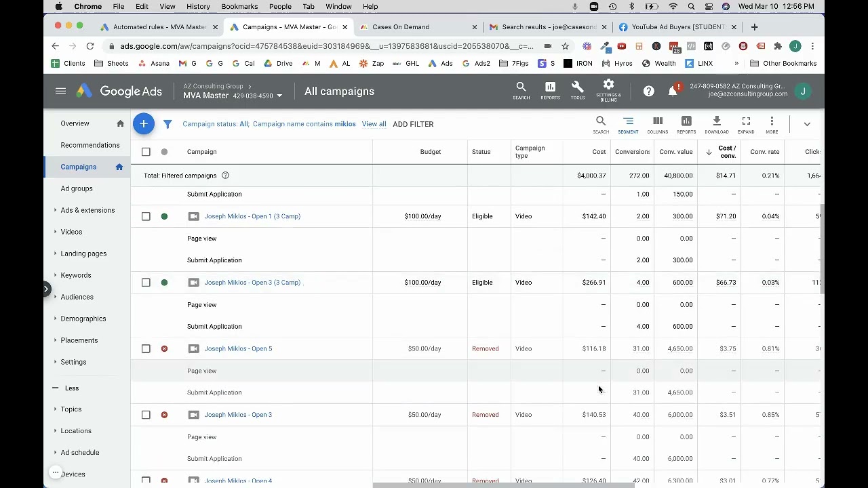This screenshot has width=868, height=488.
Task: Open campaign Joseph Miklos - Open 5 link
Action: point(238,348)
